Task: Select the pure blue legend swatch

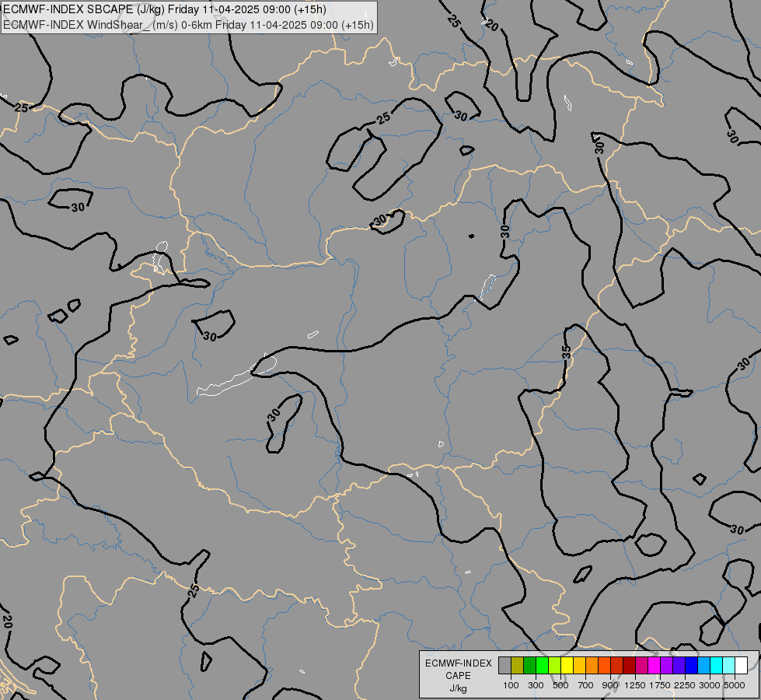Action: [x=692, y=666]
